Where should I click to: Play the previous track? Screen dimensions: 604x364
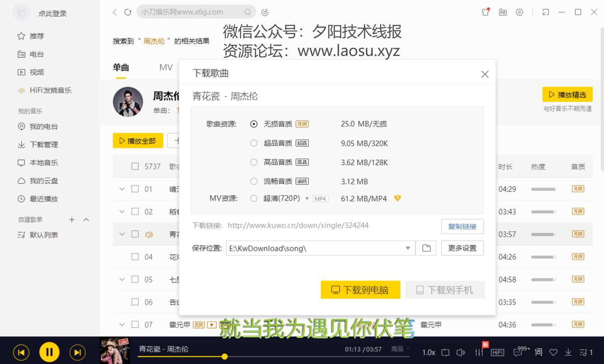click(21, 352)
